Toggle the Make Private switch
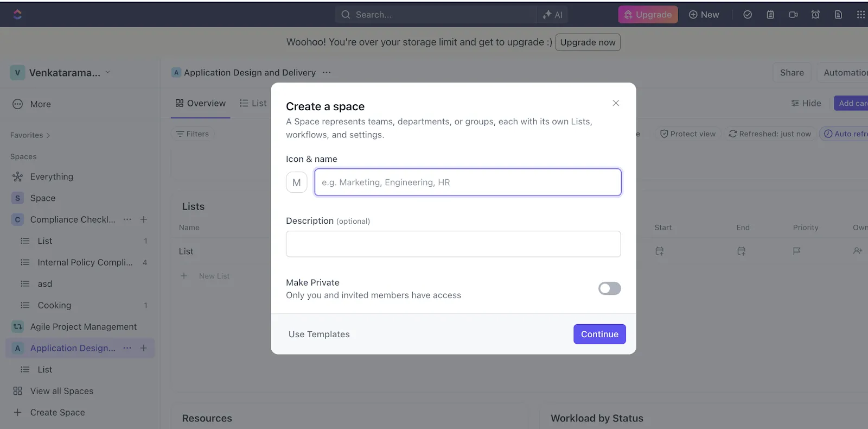Screen dimensions: 868x429 pos(610,288)
